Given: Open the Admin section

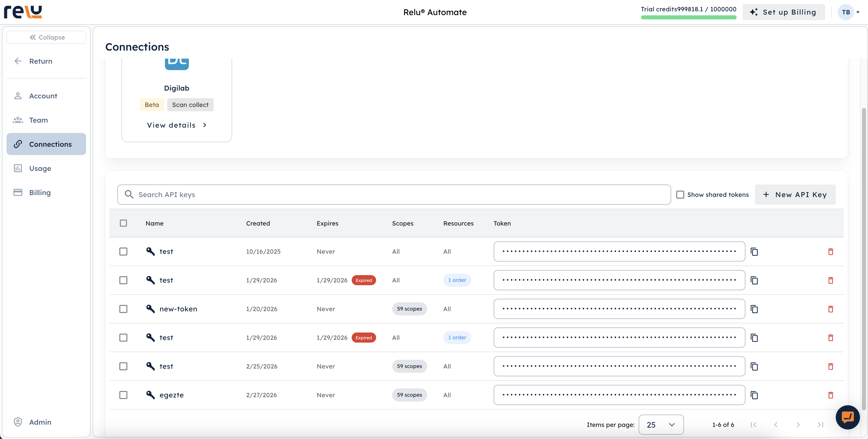Looking at the screenshot, I should tap(47, 422).
